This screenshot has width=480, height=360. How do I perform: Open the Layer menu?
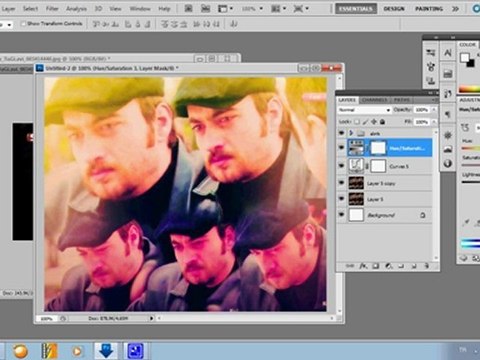tap(8, 8)
